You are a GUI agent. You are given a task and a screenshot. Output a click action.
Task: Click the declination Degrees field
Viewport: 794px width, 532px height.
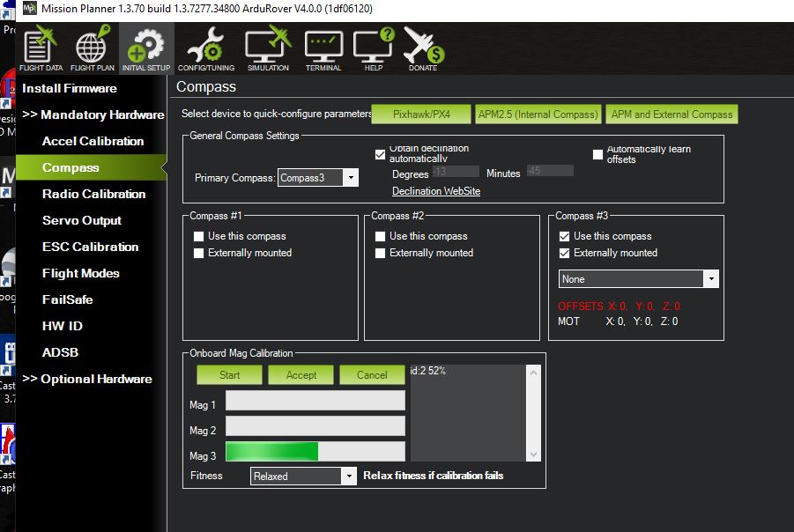[x=456, y=172]
